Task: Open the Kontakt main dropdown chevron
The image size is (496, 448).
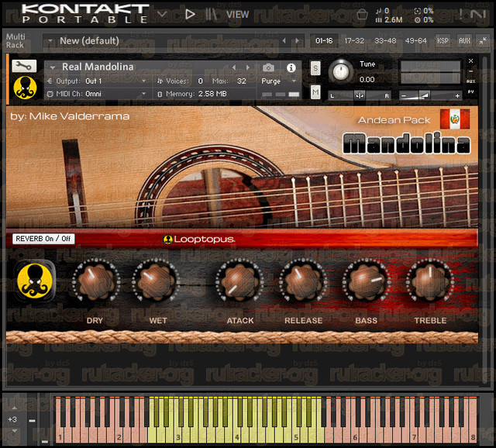Action: pyautogui.click(x=162, y=14)
